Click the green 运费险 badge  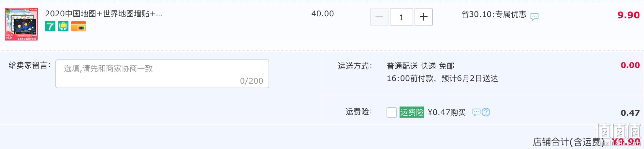[x=412, y=112]
